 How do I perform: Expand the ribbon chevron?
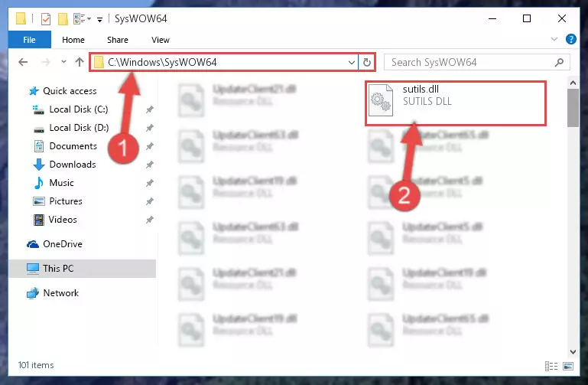pos(554,39)
